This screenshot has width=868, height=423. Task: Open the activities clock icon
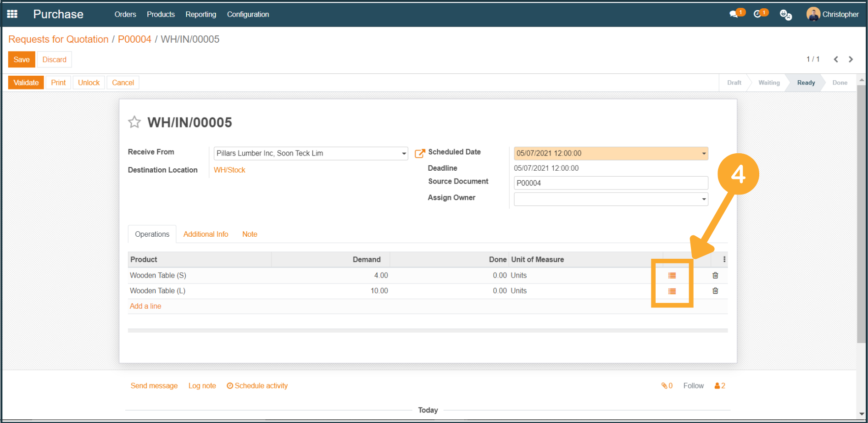click(758, 14)
